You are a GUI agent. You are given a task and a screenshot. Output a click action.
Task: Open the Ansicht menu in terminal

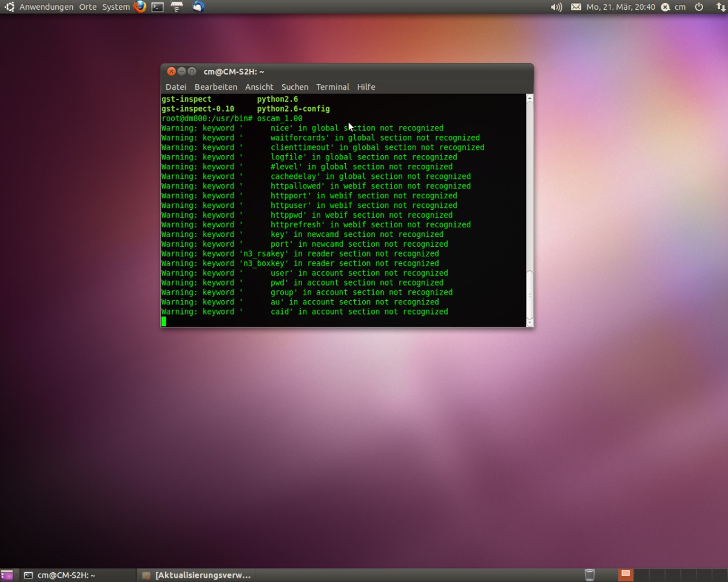(259, 87)
